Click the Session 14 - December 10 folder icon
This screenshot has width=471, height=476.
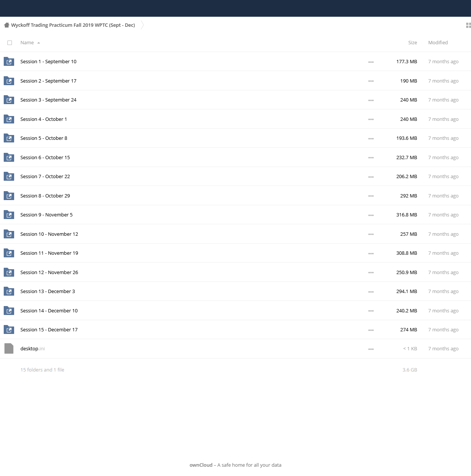9,311
